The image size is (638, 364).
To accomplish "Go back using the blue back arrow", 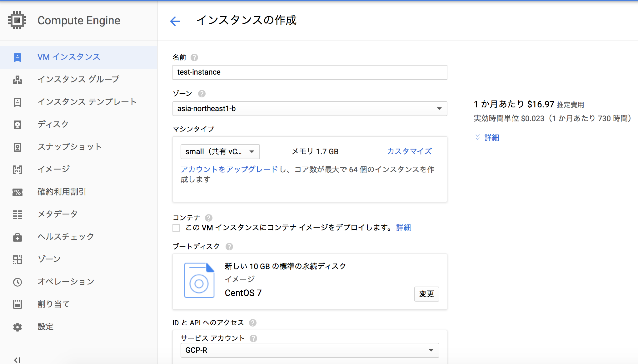I will [175, 21].
